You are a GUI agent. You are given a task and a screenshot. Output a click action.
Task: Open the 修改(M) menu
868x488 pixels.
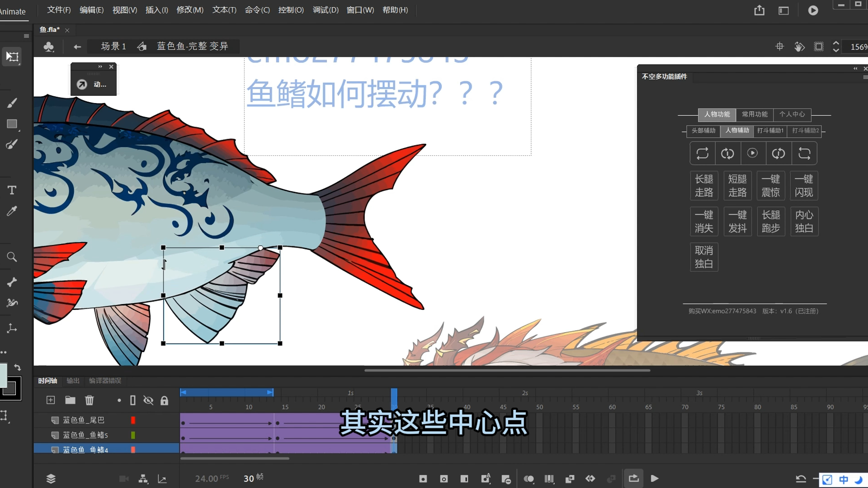(190, 10)
